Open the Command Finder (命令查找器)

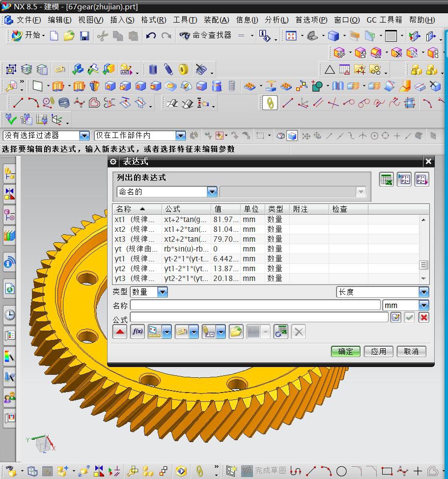click(206, 35)
